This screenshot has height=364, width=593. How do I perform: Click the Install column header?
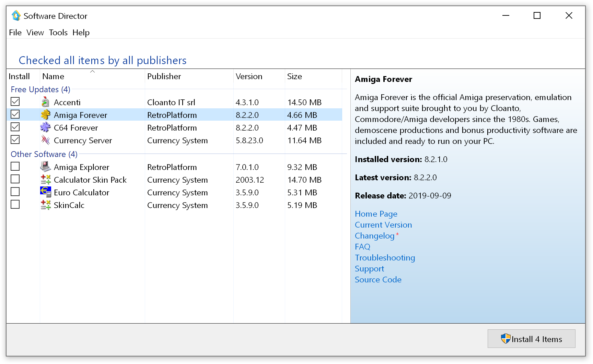(x=23, y=76)
